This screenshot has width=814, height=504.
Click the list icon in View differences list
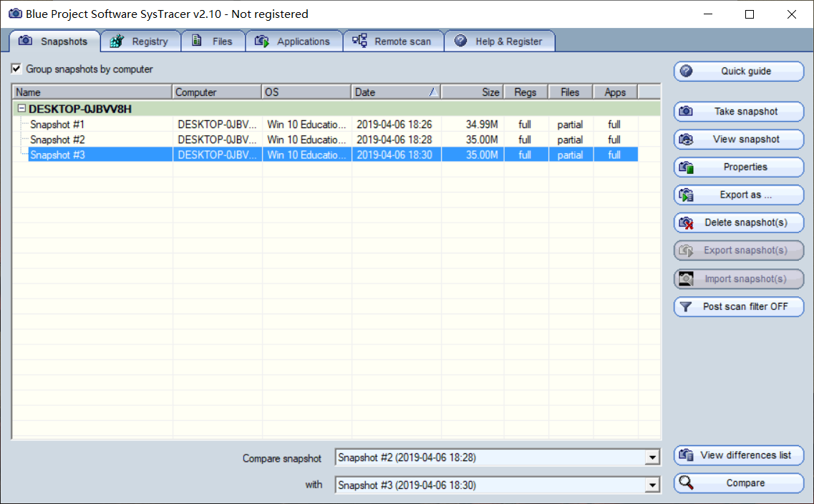pos(687,455)
